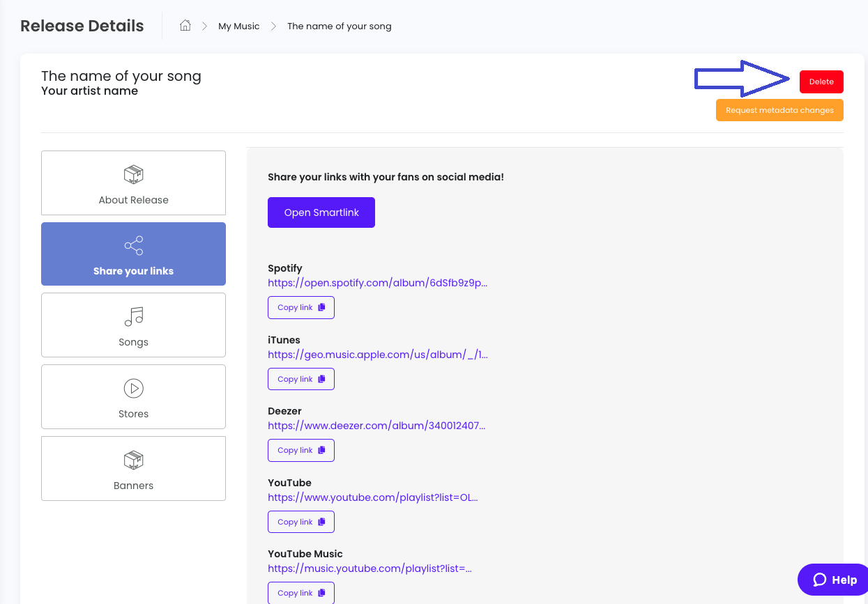Click copy icon in YouTube button
868x604 pixels.
coord(321,522)
